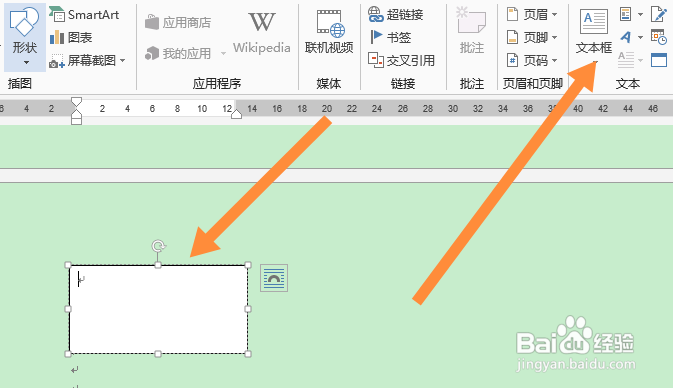Image resolution: width=673 pixels, height=388 pixels.
Task: Click the text box bottom-right resize handle
Action: [248, 354]
